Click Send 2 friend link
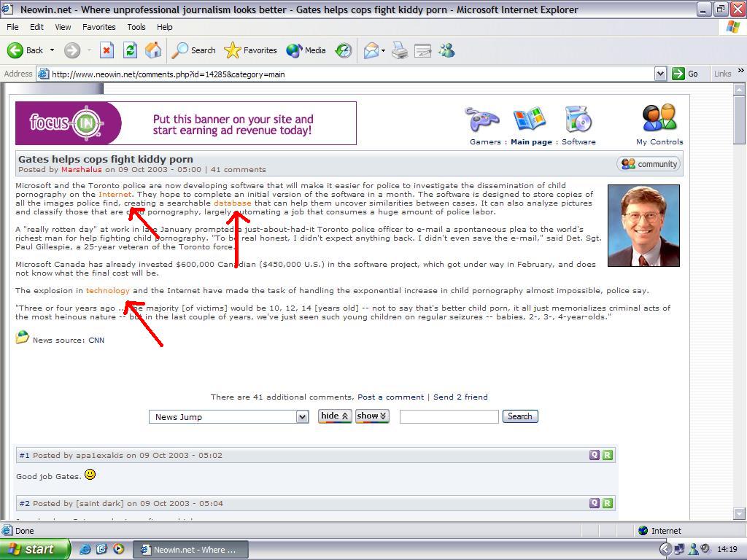The height and width of the screenshot is (560, 747). (460, 397)
